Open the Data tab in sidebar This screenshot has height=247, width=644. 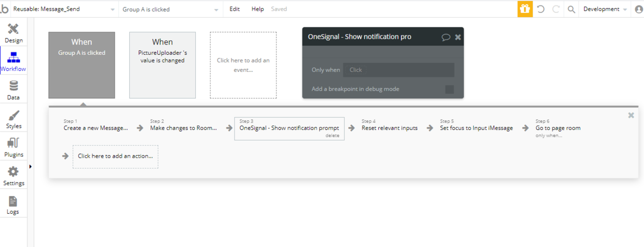(13, 90)
